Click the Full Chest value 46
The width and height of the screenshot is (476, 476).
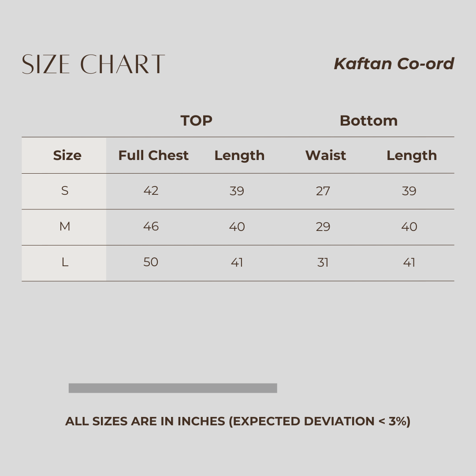point(151,227)
